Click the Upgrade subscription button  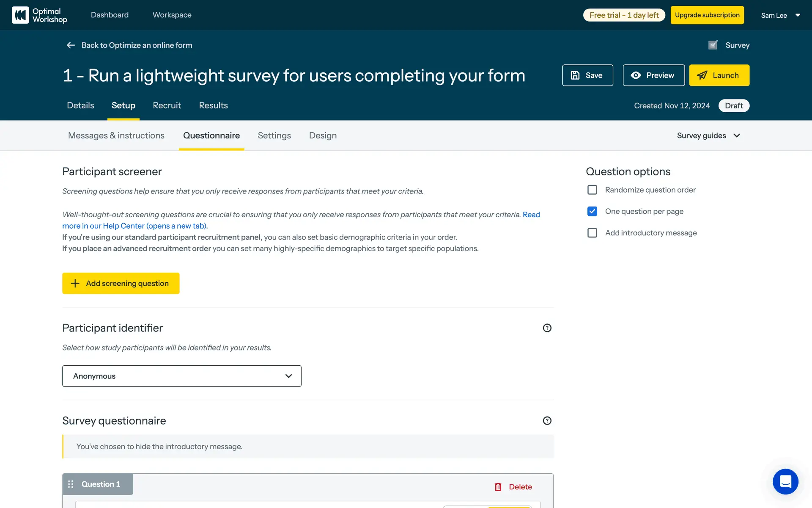(x=707, y=15)
